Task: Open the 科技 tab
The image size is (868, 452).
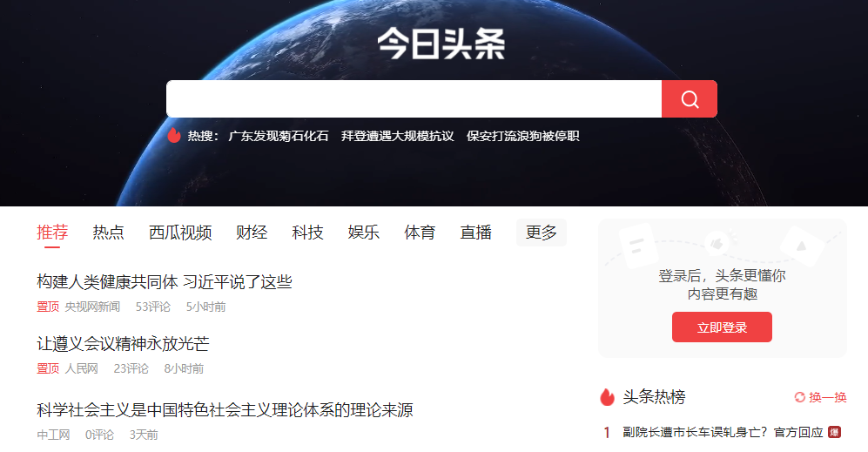Action: (308, 232)
